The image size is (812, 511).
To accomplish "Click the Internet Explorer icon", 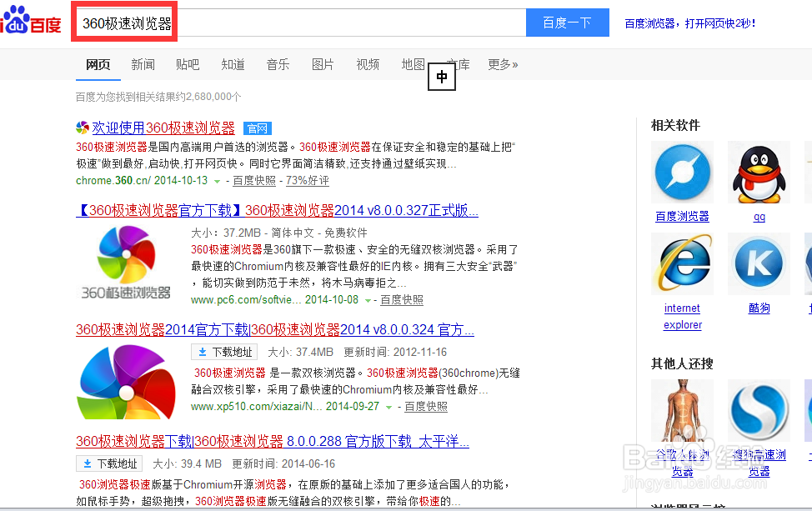I will point(682,263).
